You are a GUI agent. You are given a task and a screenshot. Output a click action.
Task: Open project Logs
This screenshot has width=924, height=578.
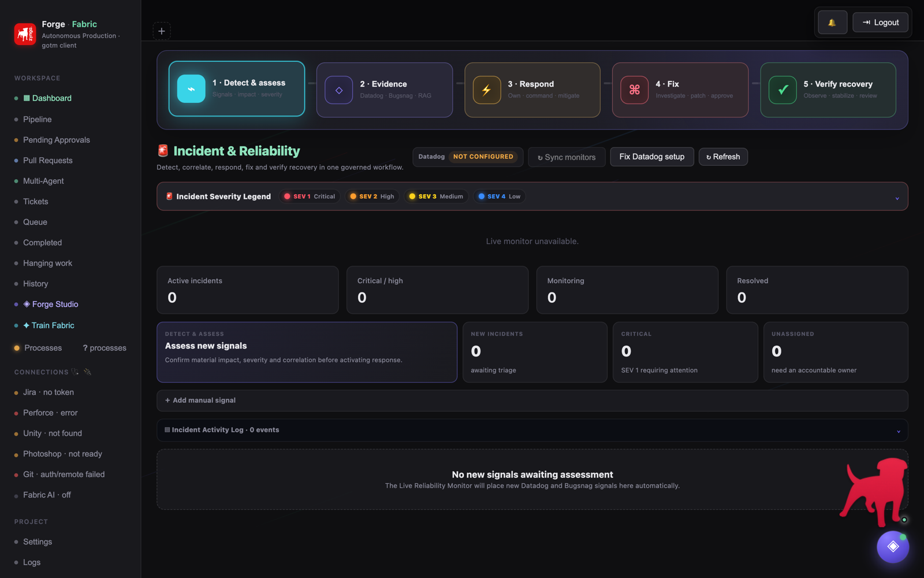click(x=32, y=562)
